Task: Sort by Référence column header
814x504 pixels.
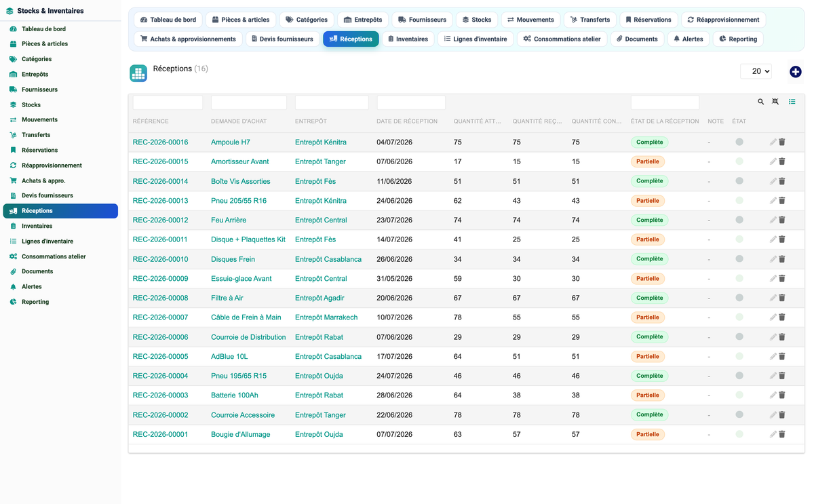Action: click(x=151, y=121)
